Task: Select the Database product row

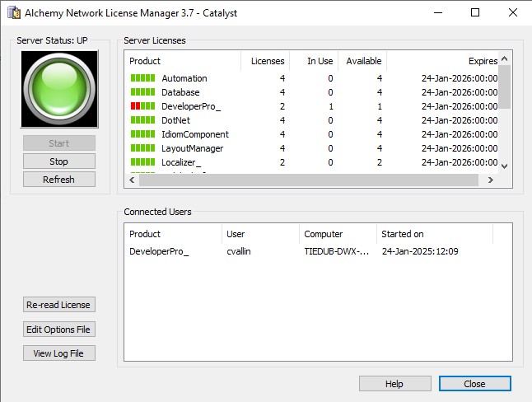Action: click(x=311, y=92)
